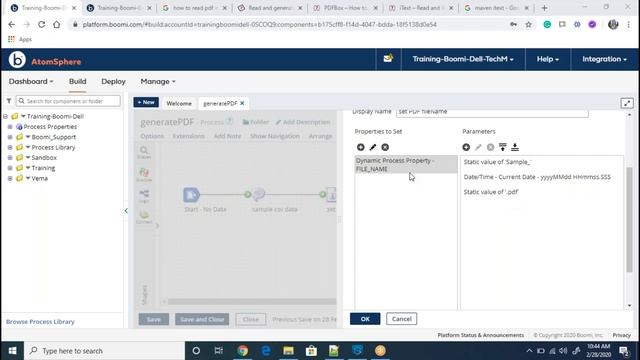Switch to the Build tab
The image size is (640, 360).
click(x=78, y=82)
